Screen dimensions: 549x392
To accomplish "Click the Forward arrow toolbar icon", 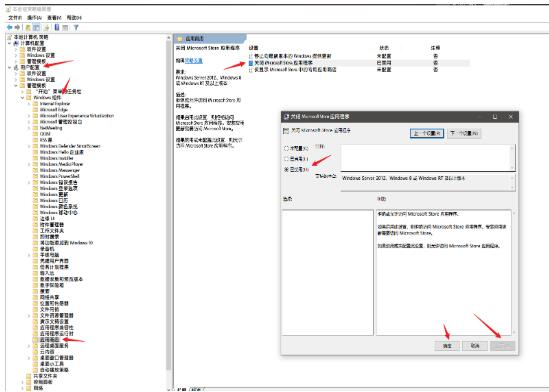I will click(x=17, y=27).
